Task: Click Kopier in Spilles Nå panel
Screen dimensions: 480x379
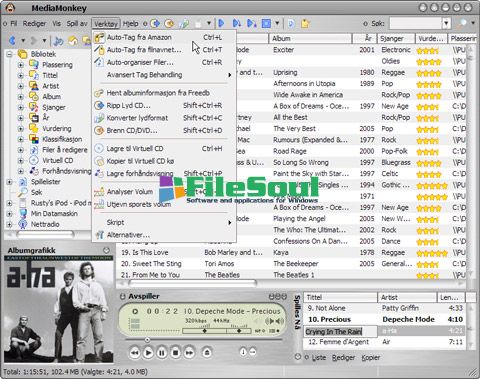Action: (x=371, y=358)
